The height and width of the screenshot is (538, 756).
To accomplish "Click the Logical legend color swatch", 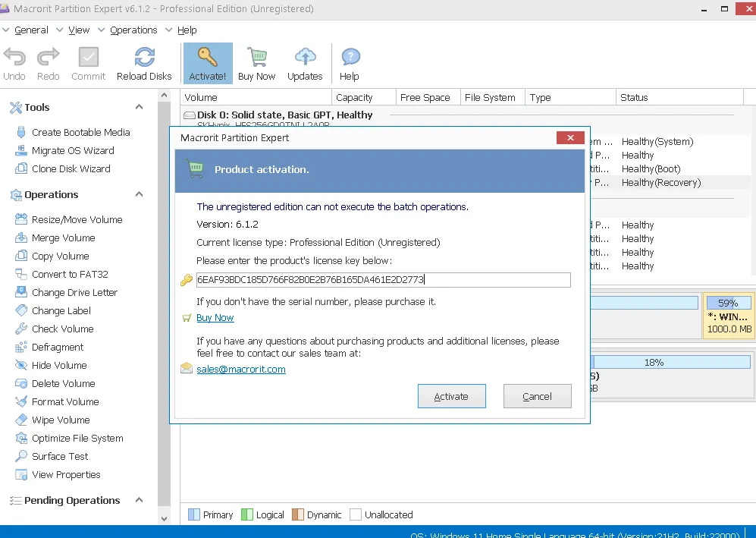I will tap(247, 514).
